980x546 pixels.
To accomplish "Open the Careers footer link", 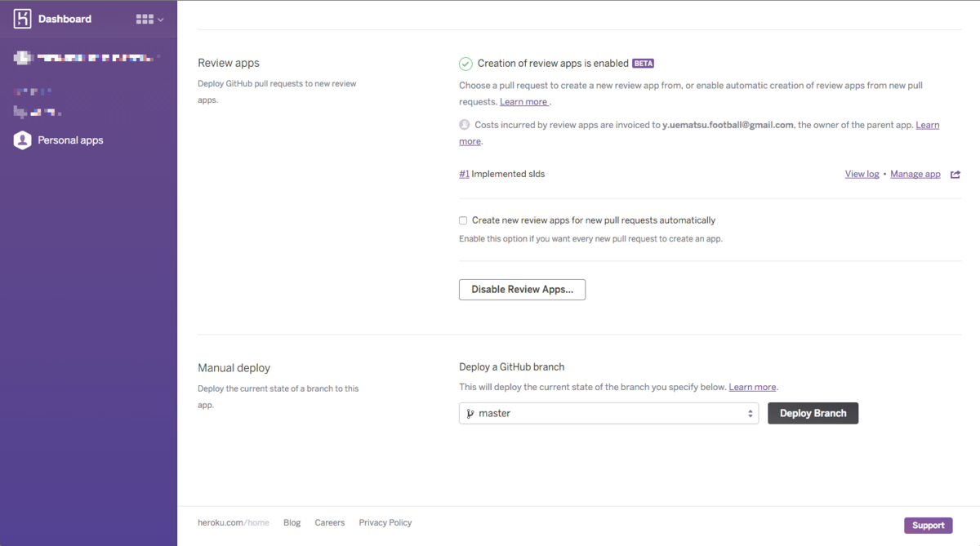I will [330, 522].
